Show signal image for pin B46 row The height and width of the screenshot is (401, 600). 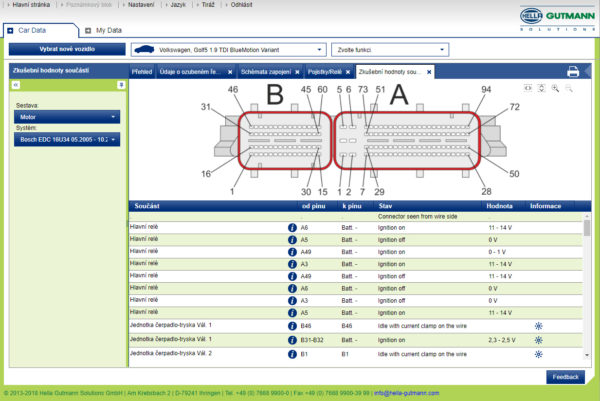click(538, 326)
